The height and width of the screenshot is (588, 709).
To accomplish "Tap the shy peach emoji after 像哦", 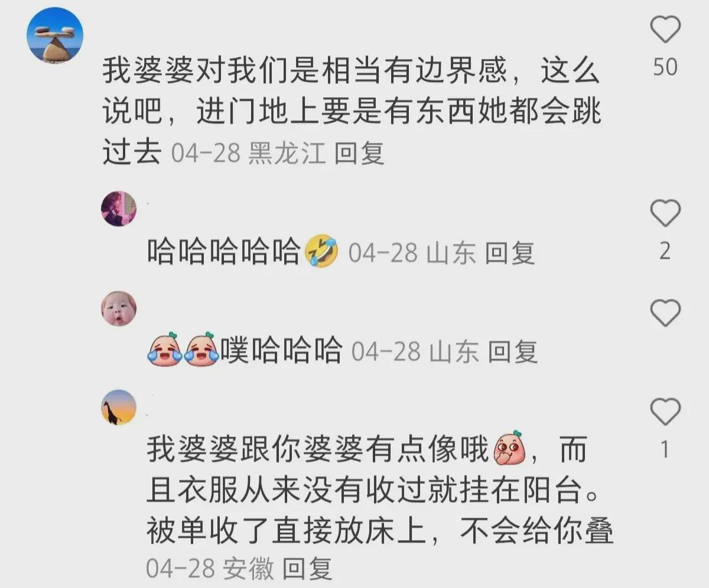I will pos(509,449).
